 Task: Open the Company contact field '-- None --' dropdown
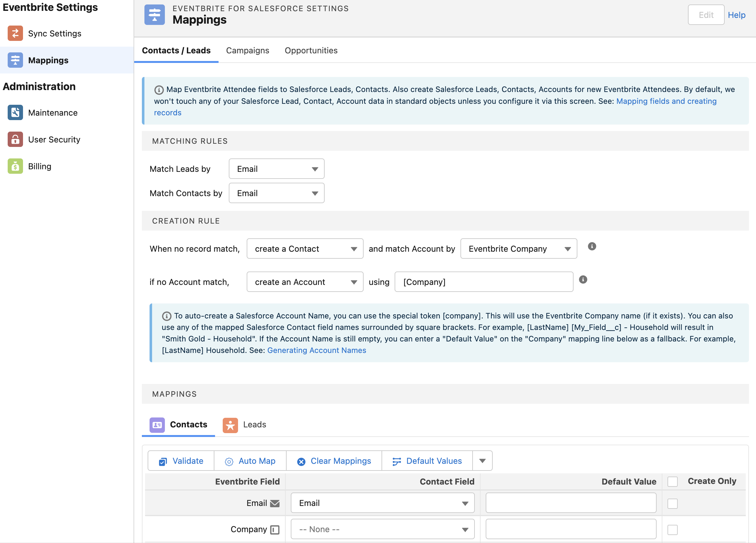[x=382, y=529]
